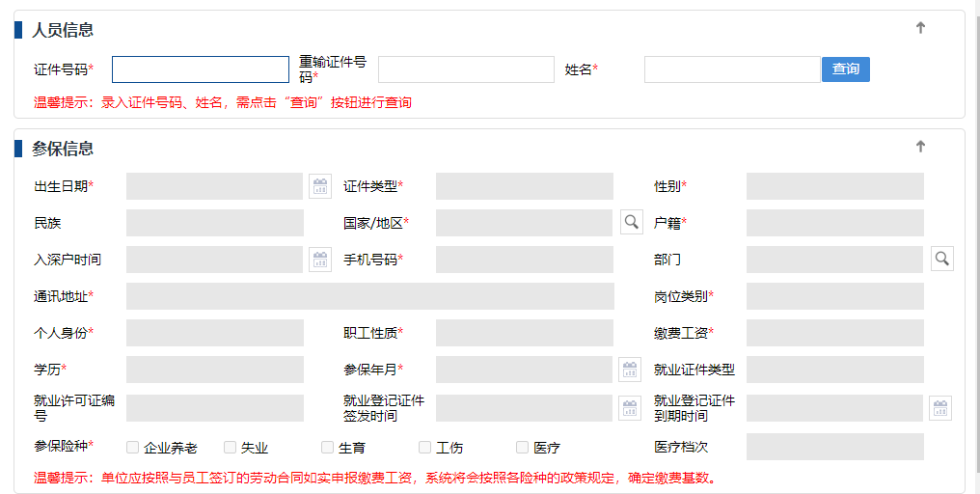Enable the 工伤 insurance checkbox

pos(425,447)
